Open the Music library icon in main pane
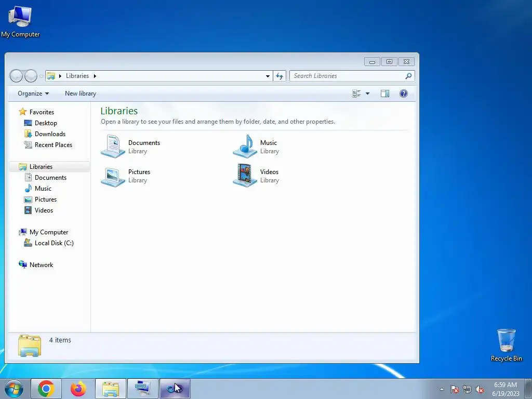Viewport: 532px width, 399px height. [245, 146]
